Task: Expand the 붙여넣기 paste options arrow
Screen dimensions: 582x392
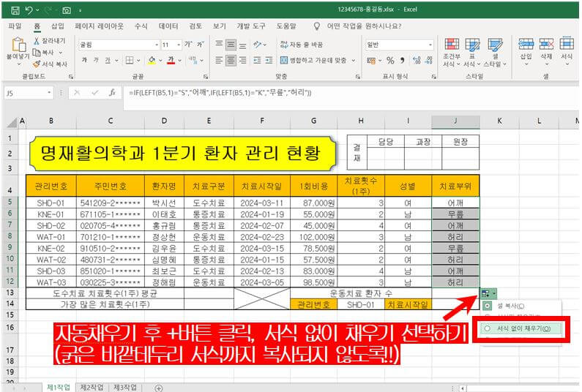Action: point(18,64)
